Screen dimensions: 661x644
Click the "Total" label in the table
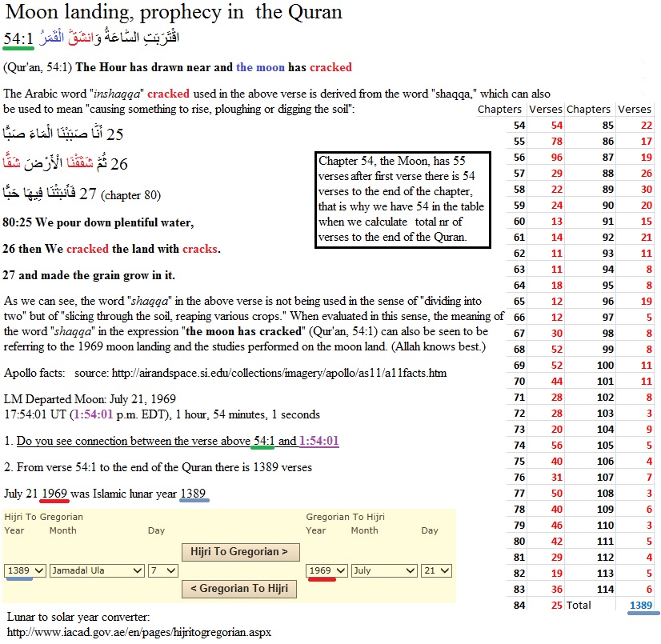click(x=579, y=606)
